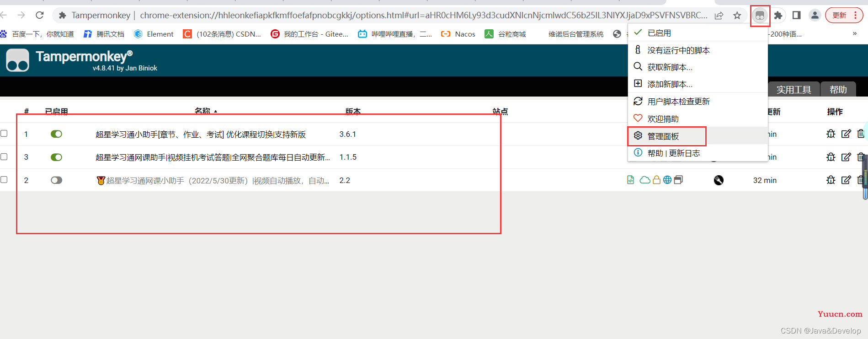The height and width of the screenshot is (339, 868).
Task: Open the Chrome extensions puzzle icon
Action: coord(778,16)
